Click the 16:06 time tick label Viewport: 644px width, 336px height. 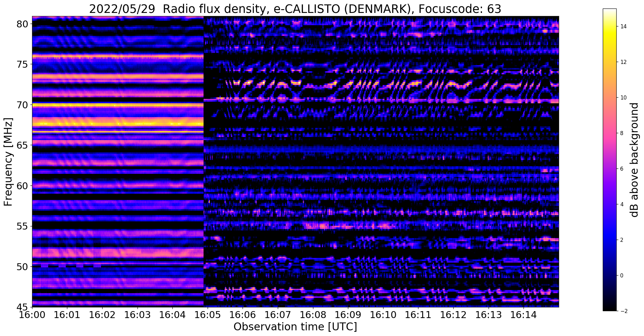pos(243,314)
